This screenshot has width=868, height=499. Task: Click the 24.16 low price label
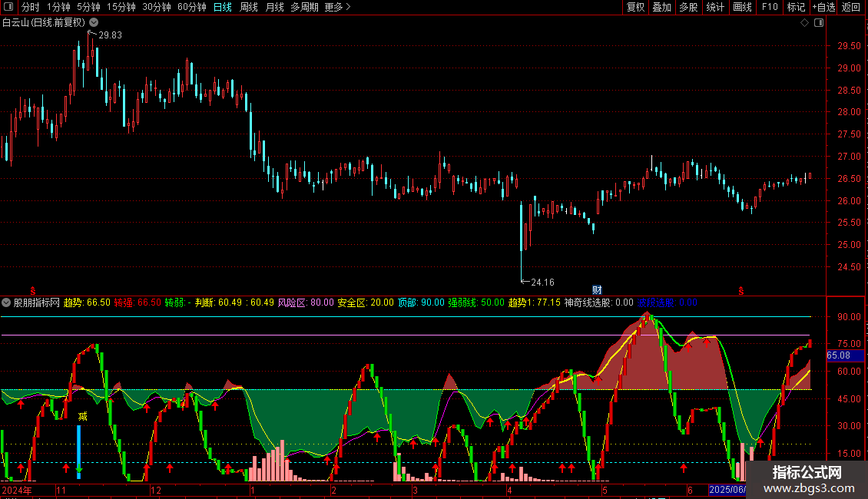click(542, 283)
